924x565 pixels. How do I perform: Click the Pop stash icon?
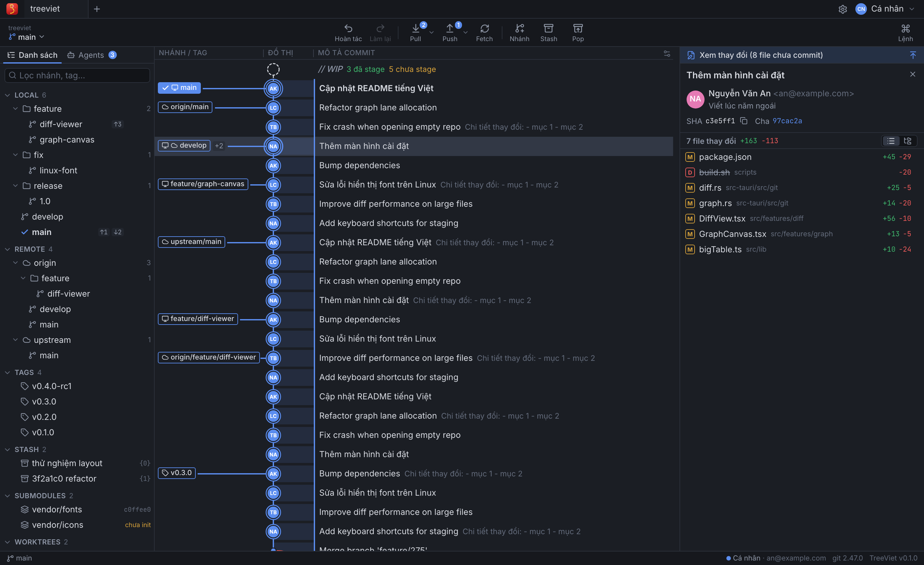click(x=578, y=29)
